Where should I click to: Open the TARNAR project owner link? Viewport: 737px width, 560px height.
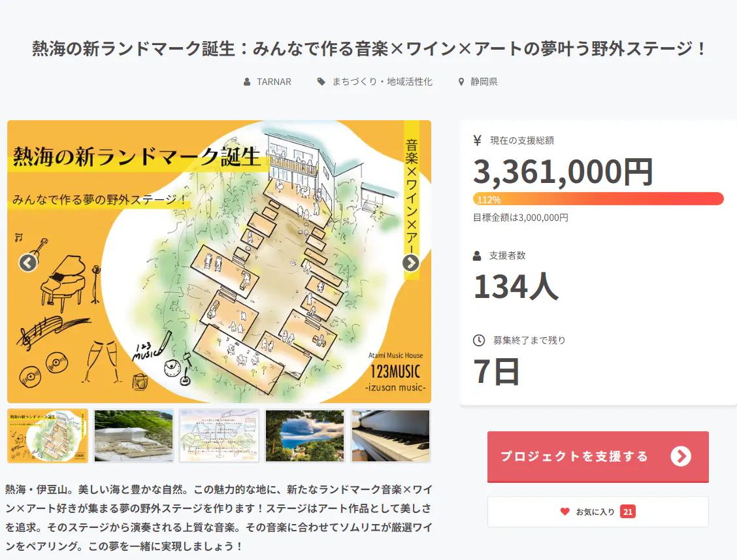pos(274,82)
